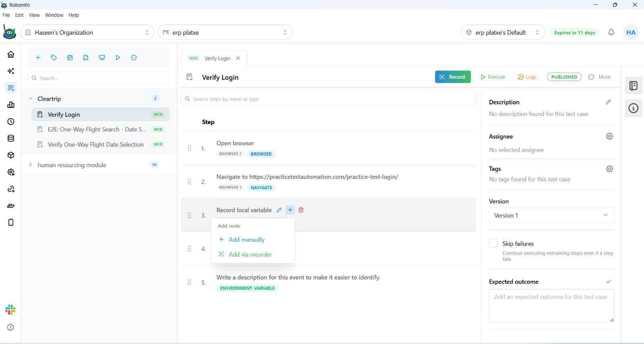644x344 pixels.
Task: Open the test cases list icon in sidebar
Action: pyautogui.click(x=11, y=88)
